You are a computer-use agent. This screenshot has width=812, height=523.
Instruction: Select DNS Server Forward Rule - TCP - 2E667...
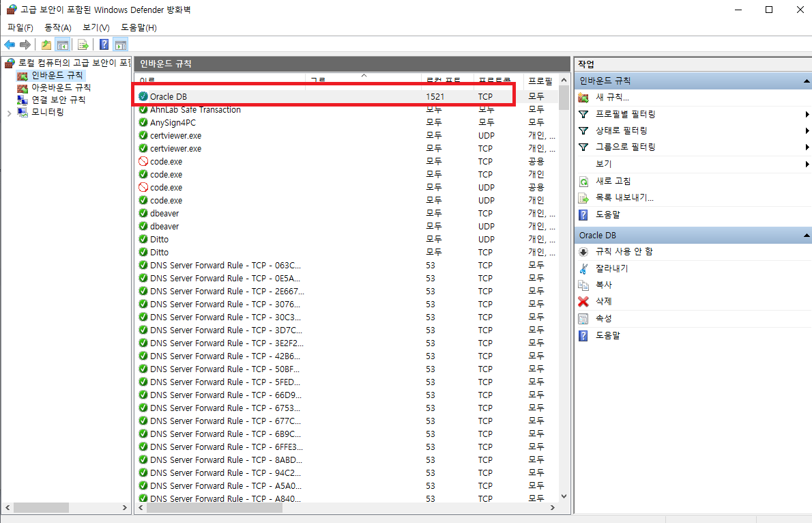(346, 291)
